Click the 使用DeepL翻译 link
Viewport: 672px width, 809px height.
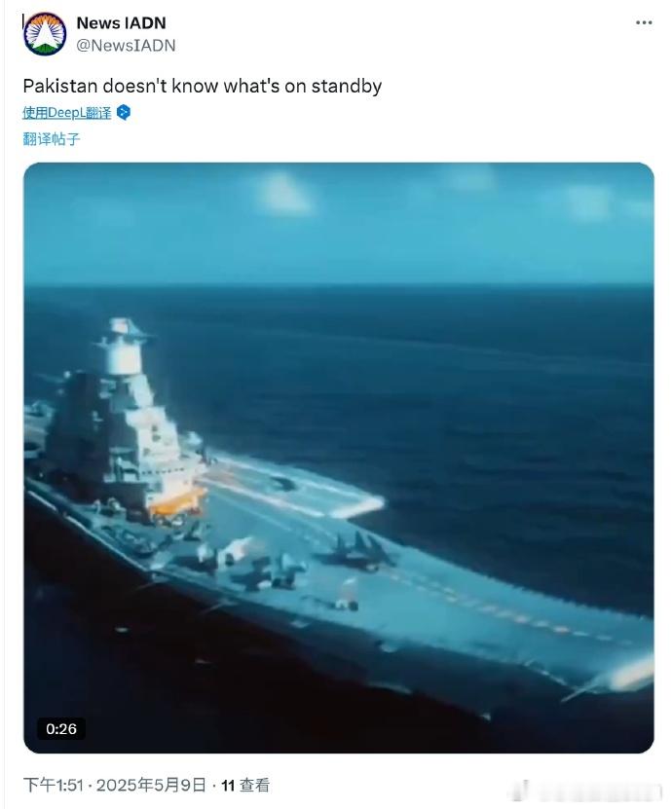(x=67, y=113)
